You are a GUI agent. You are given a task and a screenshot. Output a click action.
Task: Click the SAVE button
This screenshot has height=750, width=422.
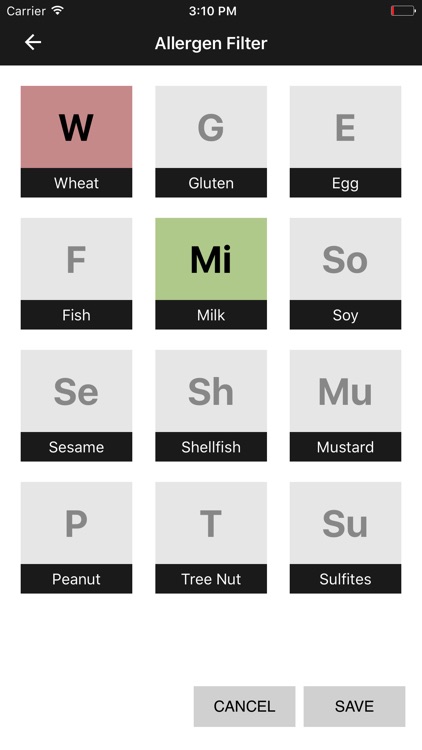tap(355, 706)
